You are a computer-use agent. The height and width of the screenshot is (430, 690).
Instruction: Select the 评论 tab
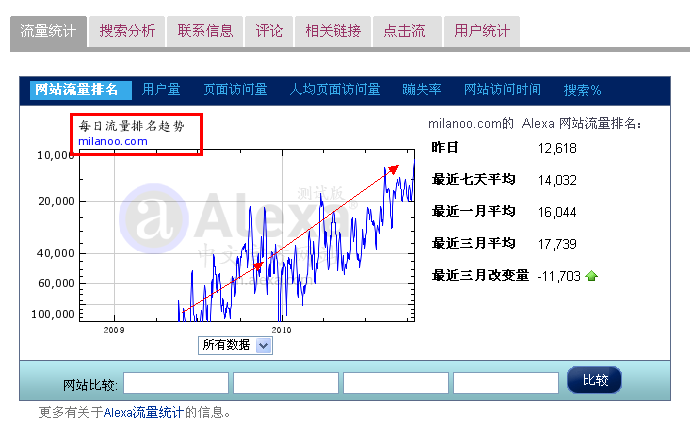(269, 31)
